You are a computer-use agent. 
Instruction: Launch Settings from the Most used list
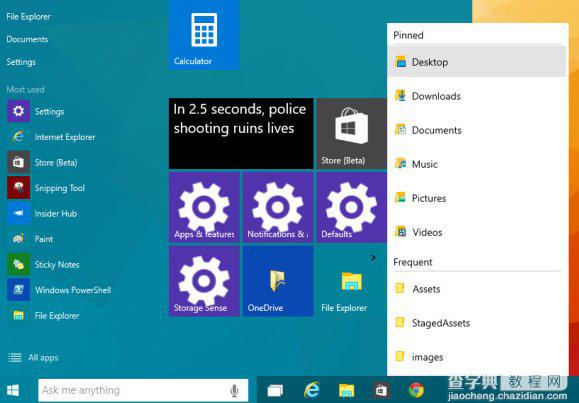(x=36, y=111)
